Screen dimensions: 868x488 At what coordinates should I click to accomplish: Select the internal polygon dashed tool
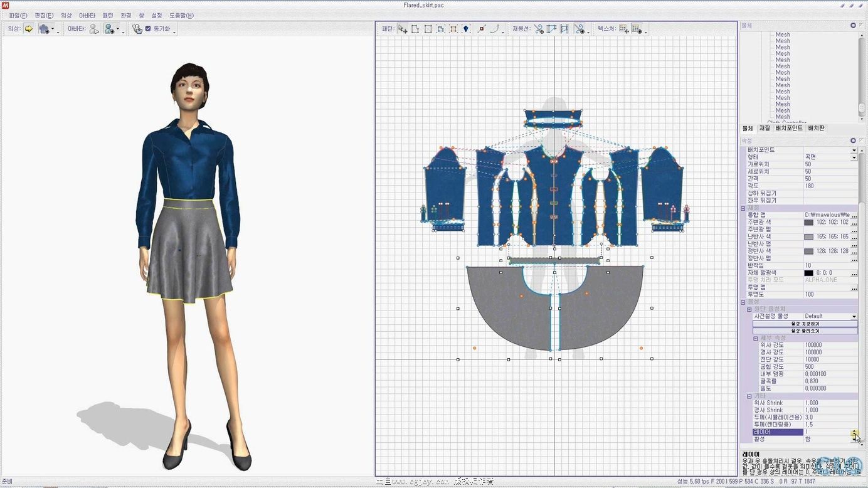441,28
